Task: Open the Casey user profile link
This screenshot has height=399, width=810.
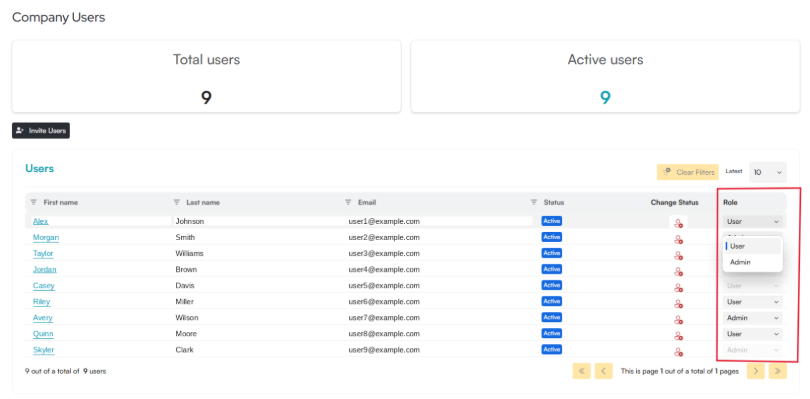Action: [x=44, y=285]
